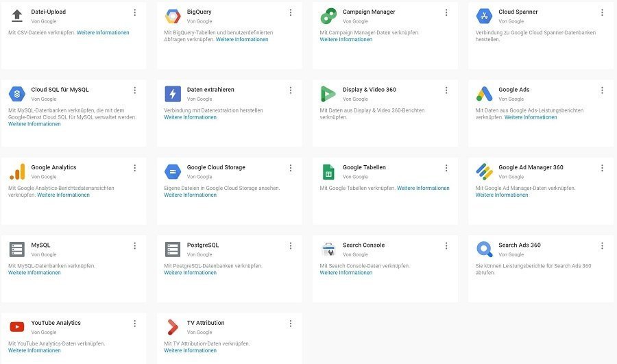Select the Search Ads 360 connector title

click(x=520, y=245)
